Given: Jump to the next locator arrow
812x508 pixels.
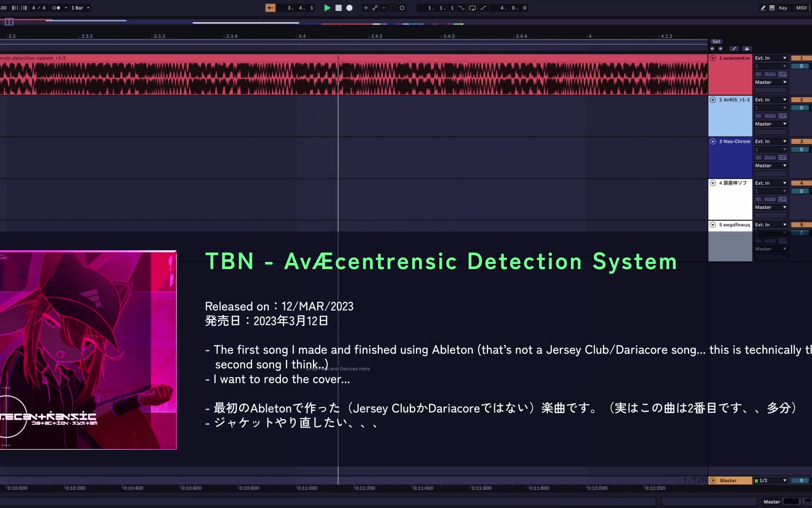Looking at the screenshot, I should click(x=720, y=48).
